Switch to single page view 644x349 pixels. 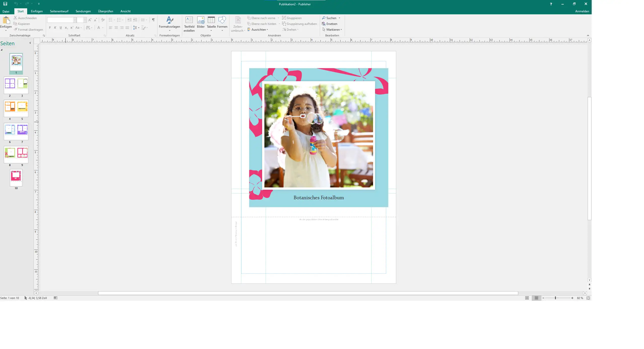pos(527,298)
